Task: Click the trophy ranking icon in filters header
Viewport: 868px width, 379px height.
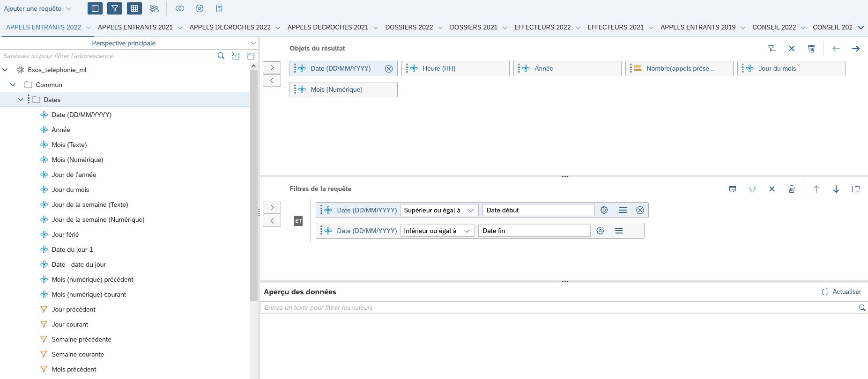Action: (x=752, y=189)
